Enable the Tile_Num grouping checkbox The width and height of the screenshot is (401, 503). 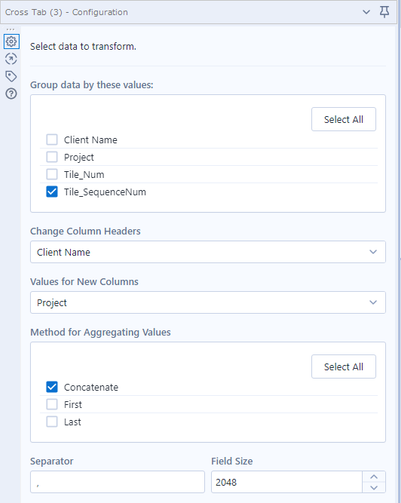click(52, 174)
